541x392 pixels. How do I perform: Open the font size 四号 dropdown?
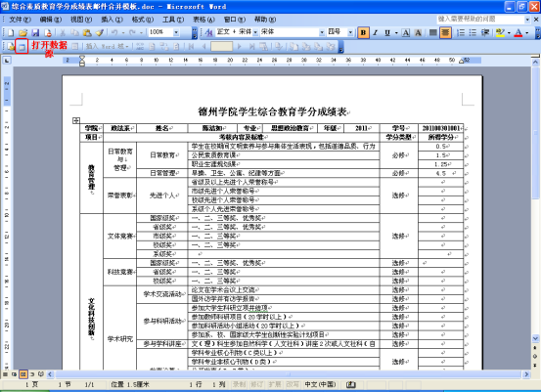[350, 33]
